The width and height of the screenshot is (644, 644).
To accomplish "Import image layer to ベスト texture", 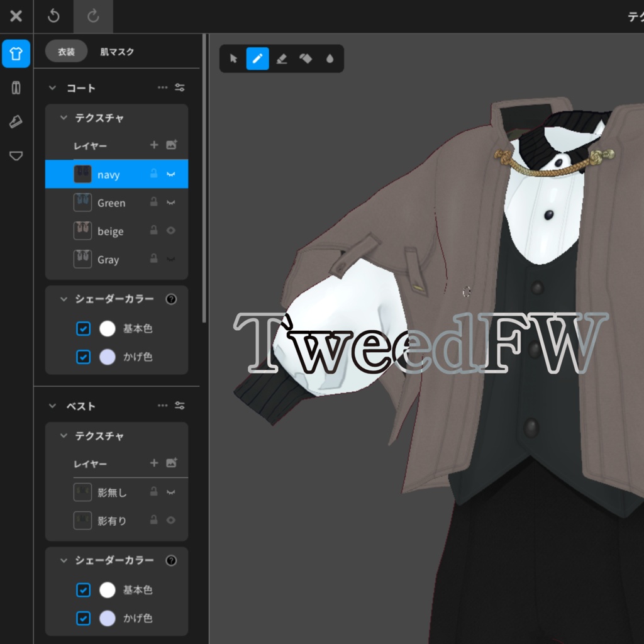I will 172,463.
